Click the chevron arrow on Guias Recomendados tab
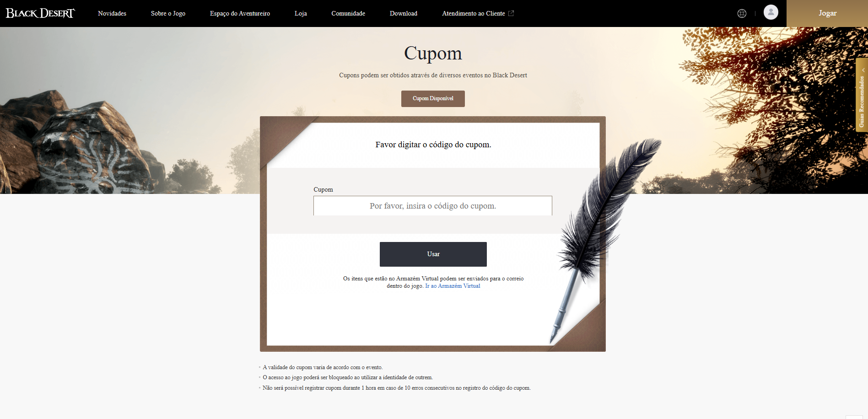This screenshot has height=419, width=868. coord(863,70)
